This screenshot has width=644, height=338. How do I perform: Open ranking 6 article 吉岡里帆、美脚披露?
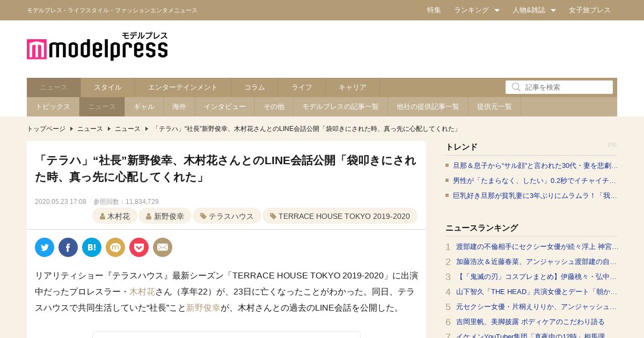[x=530, y=322]
